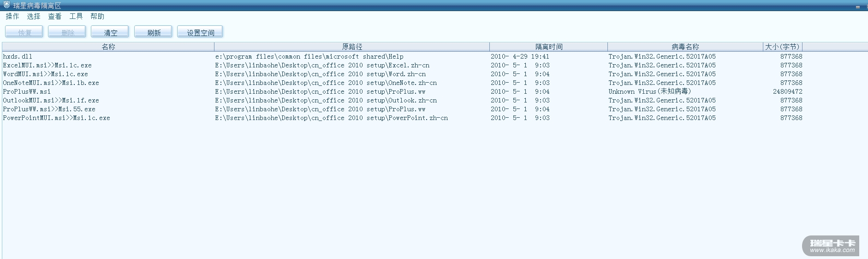Click the 清空 button
868x259 pixels.
point(110,32)
